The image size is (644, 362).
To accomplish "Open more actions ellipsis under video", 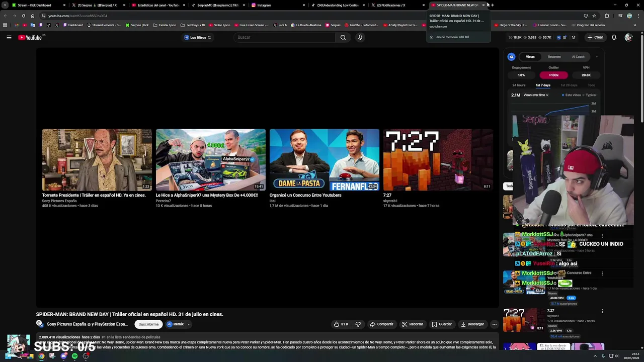I will pyautogui.click(x=494, y=324).
